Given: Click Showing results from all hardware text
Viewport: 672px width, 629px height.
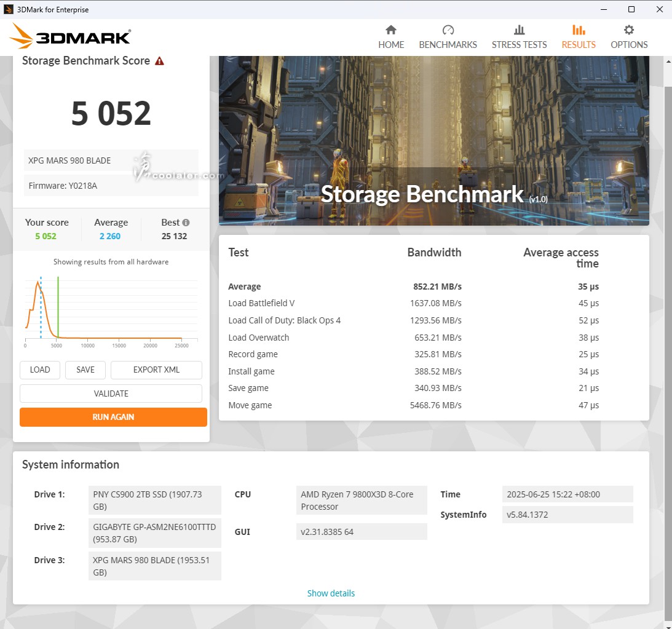Looking at the screenshot, I should tap(111, 262).
